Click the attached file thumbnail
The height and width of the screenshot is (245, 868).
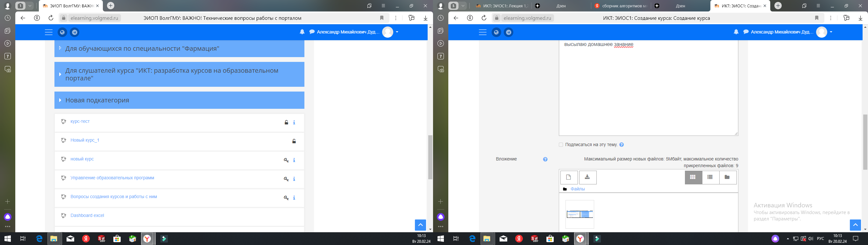pos(580,214)
